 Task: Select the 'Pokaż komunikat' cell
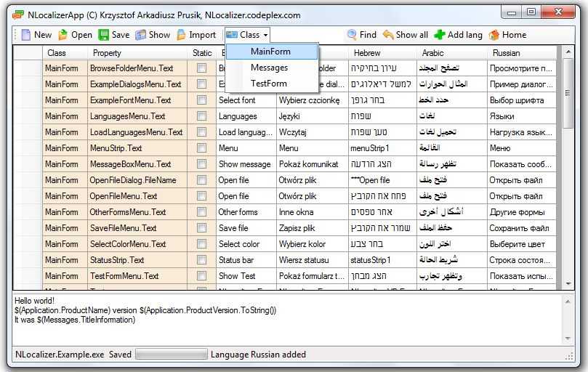click(x=313, y=164)
